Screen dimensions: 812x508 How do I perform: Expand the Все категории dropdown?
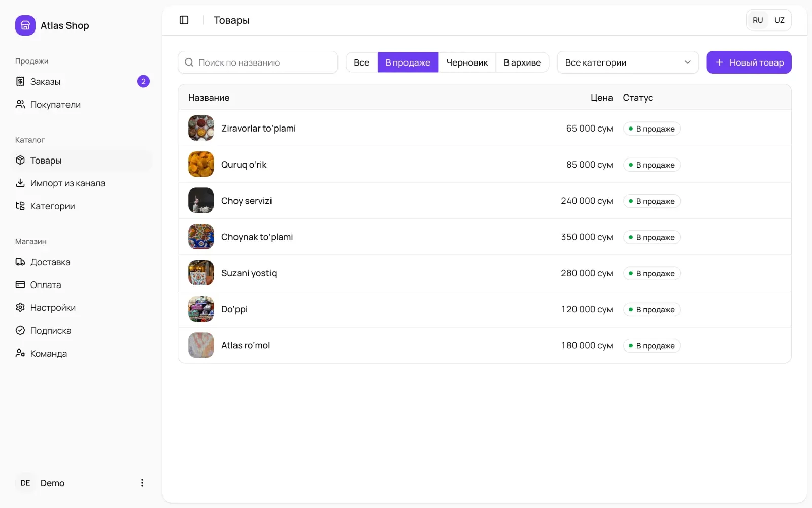click(628, 62)
